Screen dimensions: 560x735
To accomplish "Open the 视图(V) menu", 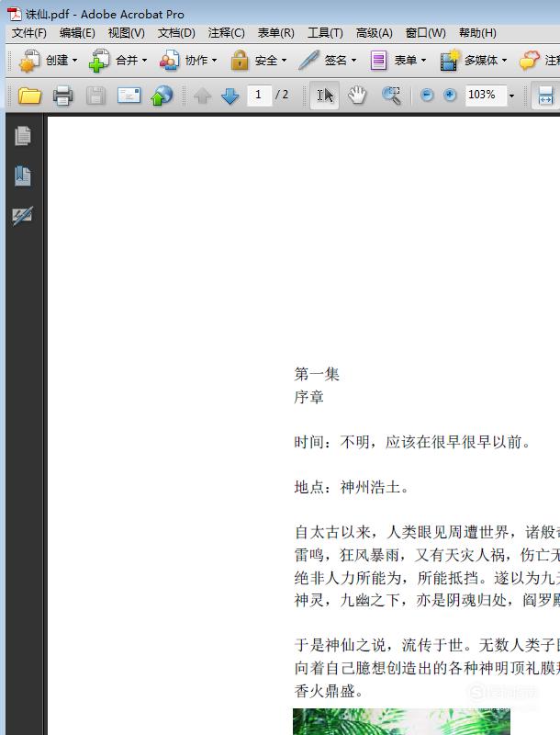I will 126,33.
